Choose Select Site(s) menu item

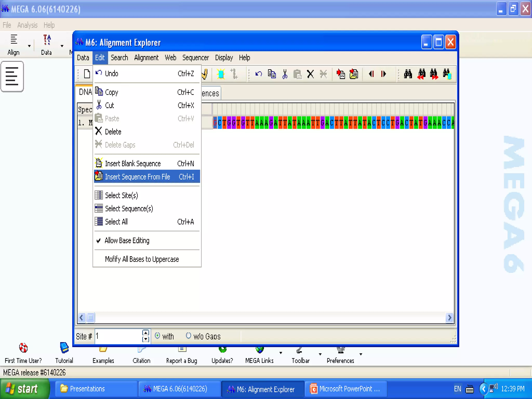(147, 195)
